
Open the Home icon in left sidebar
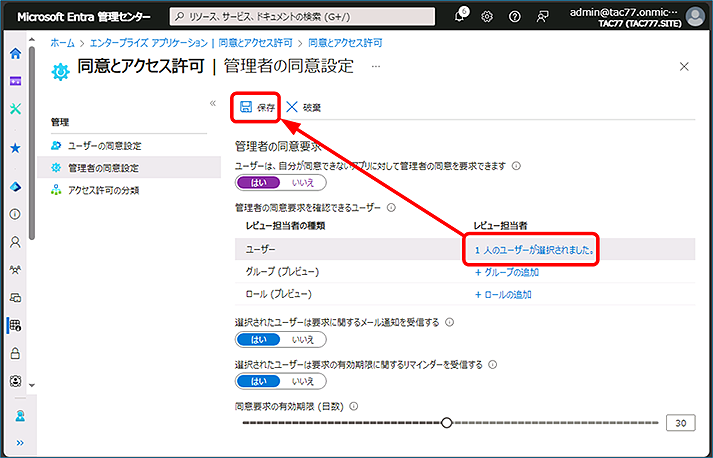point(15,54)
